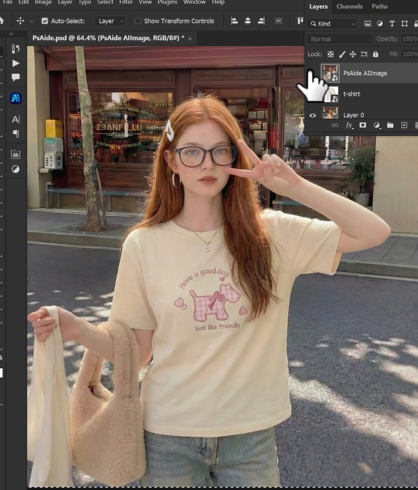
Task: Open the PsAide AI plugin panel
Action: pos(16,98)
